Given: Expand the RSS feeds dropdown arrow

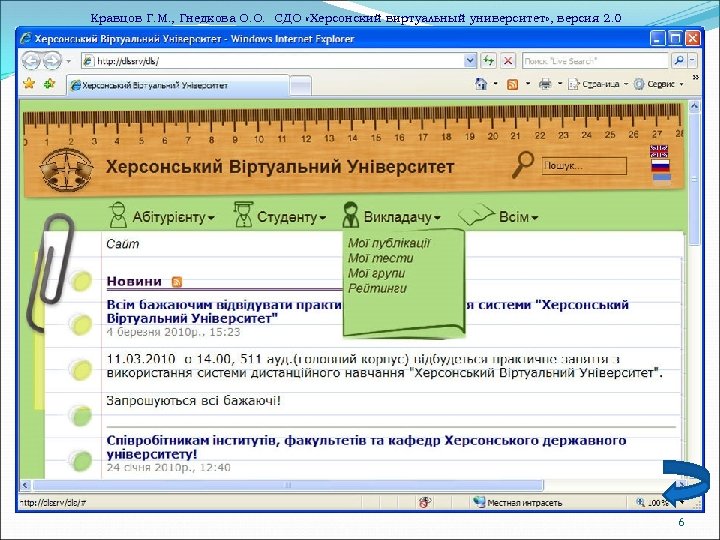Looking at the screenshot, I should point(528,84).
